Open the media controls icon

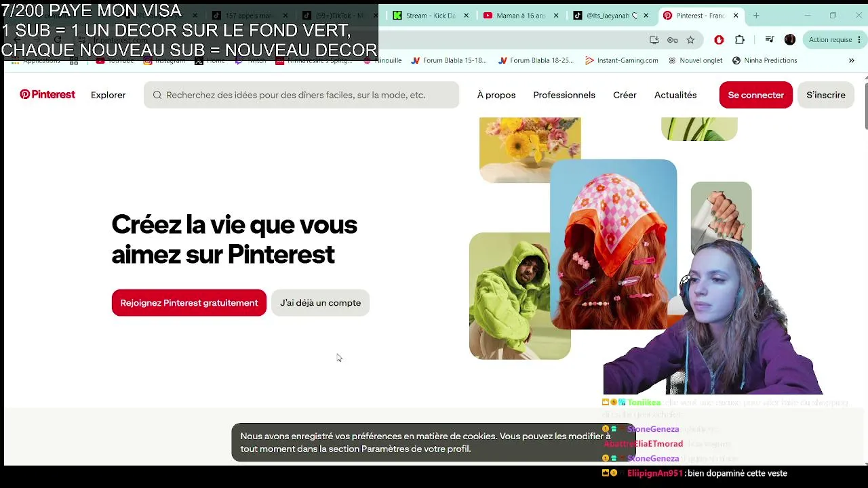(770, 40)
